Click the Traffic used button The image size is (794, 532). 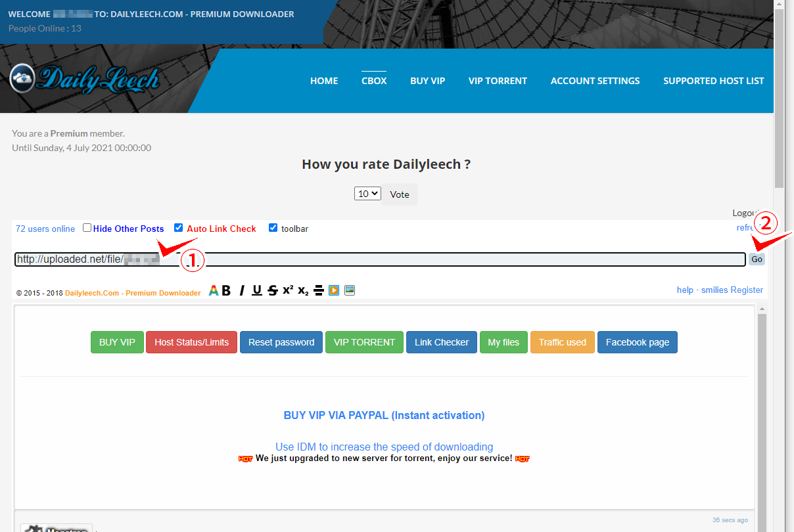pyautogui.click(x=563, y=342)
